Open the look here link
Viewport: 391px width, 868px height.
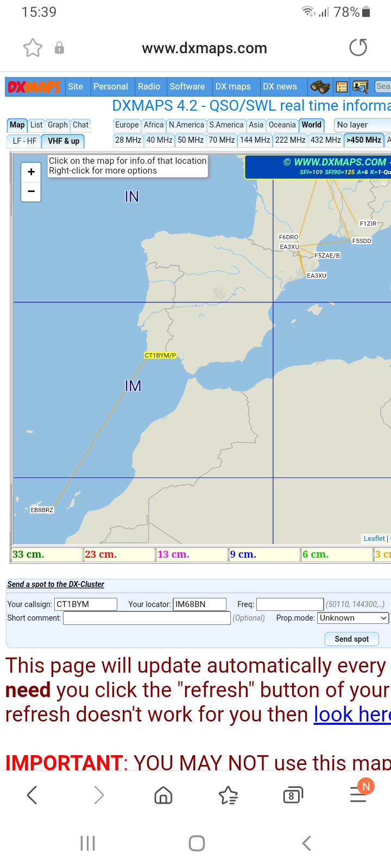tap(352, 714)
